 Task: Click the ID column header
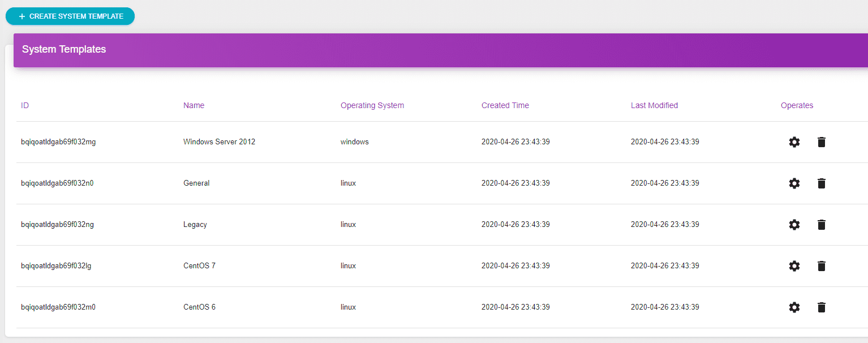point(25,105)
